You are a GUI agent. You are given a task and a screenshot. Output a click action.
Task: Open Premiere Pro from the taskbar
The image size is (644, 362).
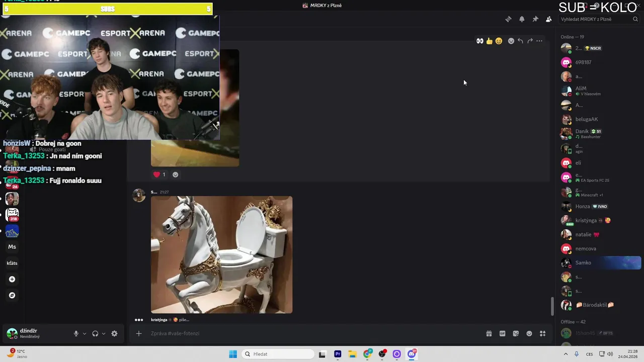[338, 354]
